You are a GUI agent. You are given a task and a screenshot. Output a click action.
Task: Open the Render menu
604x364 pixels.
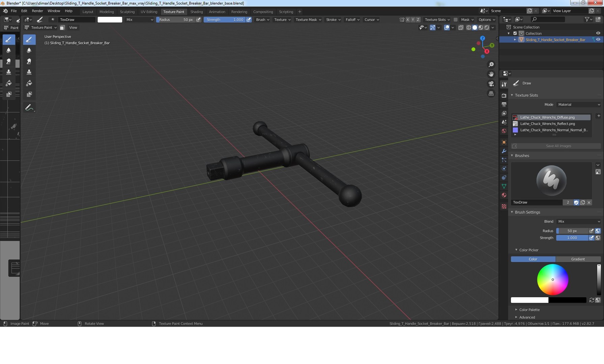(37, 11)
